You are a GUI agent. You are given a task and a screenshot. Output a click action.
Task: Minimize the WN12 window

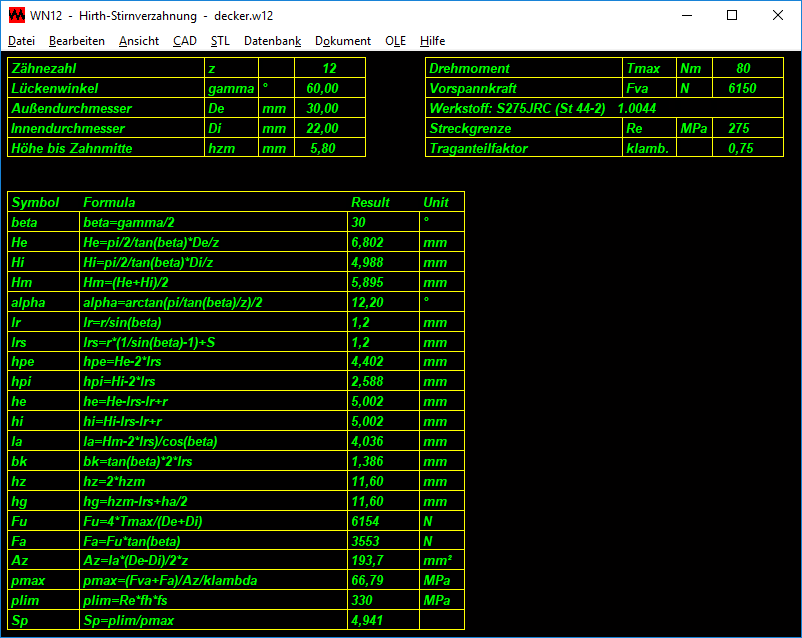tap(686, 16)
